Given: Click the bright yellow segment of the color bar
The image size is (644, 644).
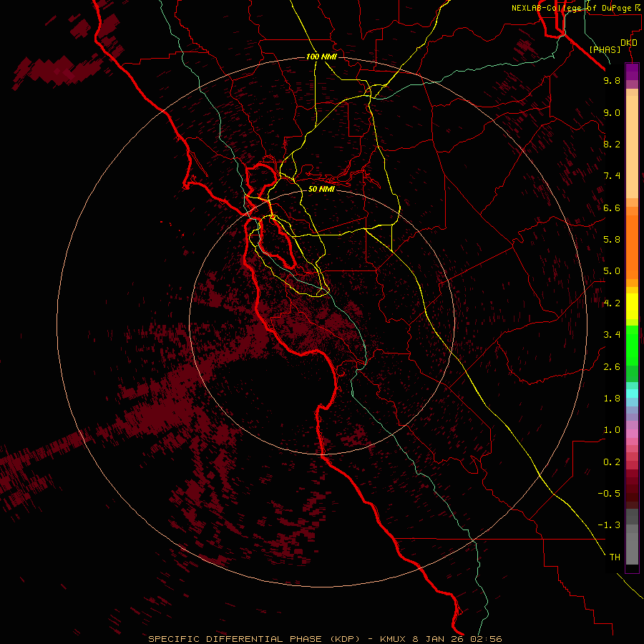Looking at the screenshot, I should pyautogui.click(x=632, y=306).
